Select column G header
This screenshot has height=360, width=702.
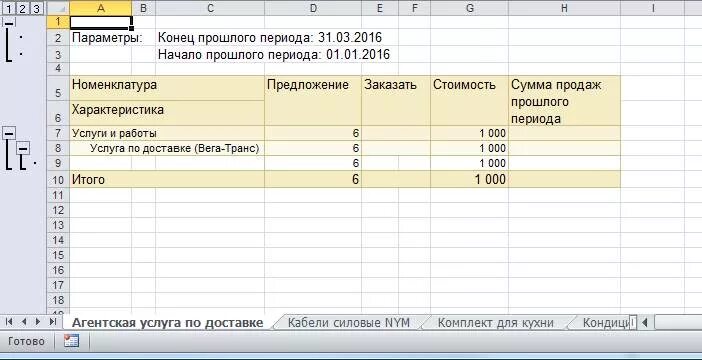pyautogui.click(x=470, y=8)
